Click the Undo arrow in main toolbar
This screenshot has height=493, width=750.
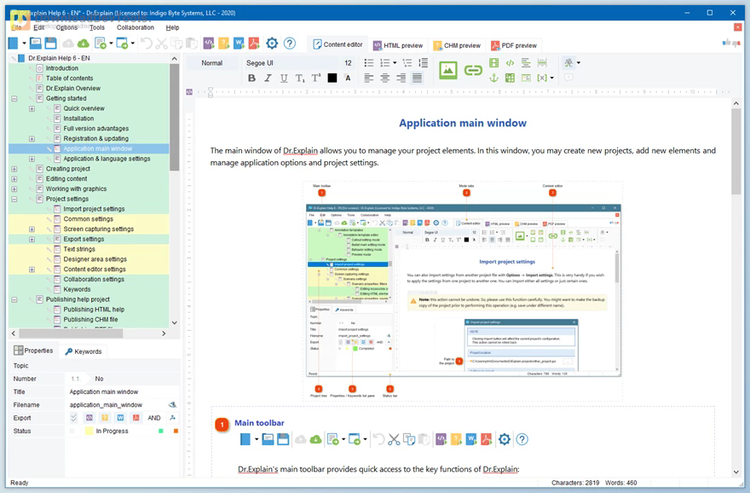pyautogui.click(x=146, y=44)
